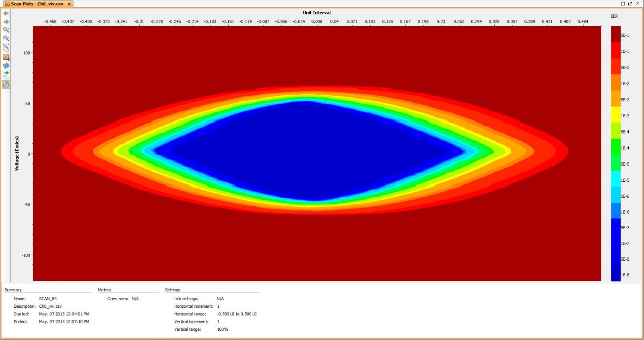
Task: Click the yellow 1E-3 legend color
Action: click(x=615, y=115)
